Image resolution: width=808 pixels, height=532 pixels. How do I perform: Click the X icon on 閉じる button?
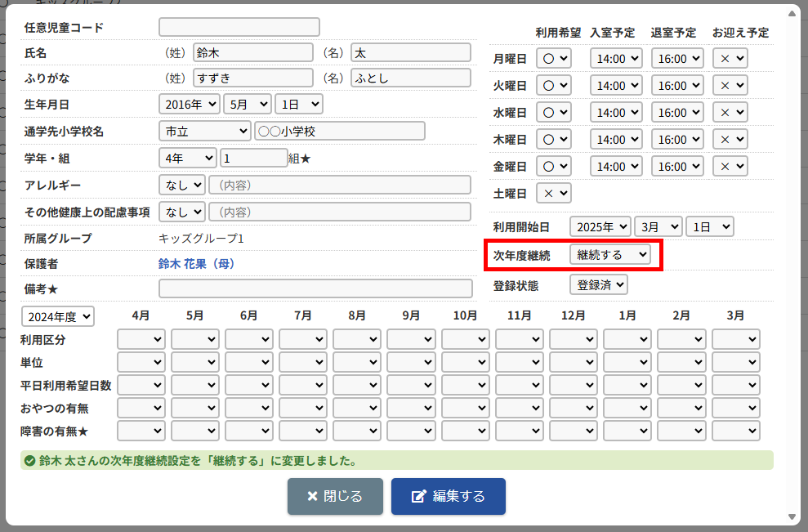pyautogui.click(x=312, y=497)
